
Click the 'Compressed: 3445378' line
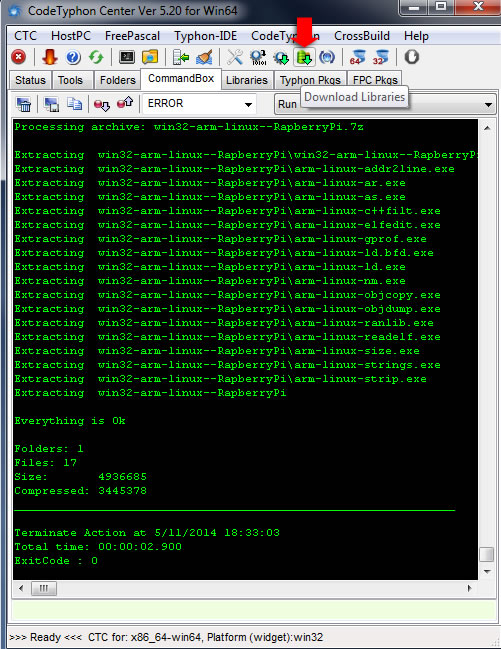81,491
